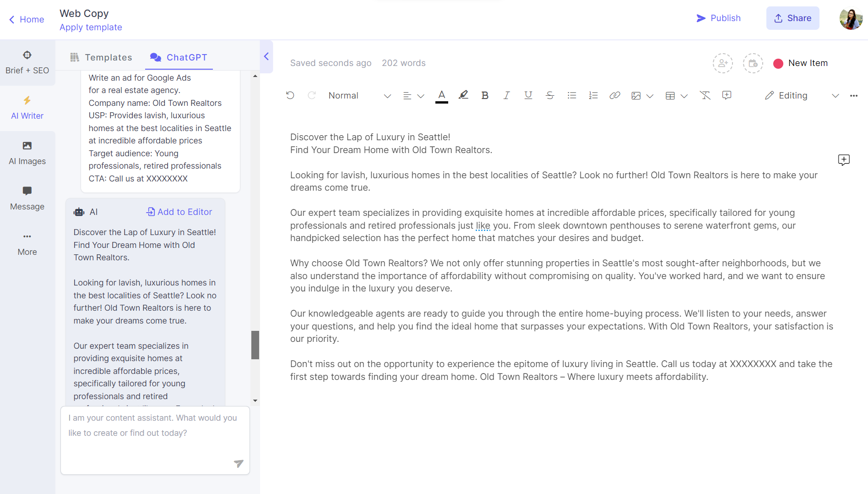Click the chat panel scrollbar thumb
Viewport: 868px width, 494px height.
tap(255, 345)
